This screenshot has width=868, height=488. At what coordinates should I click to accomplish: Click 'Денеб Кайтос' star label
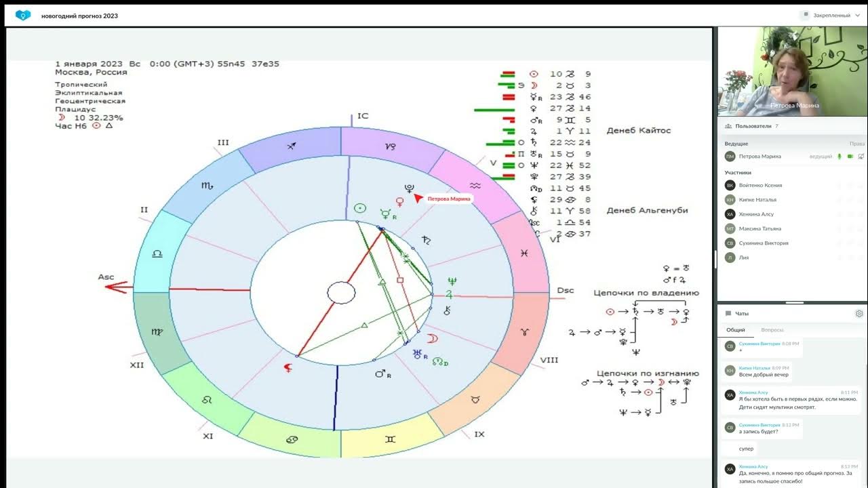click(638, 130)
